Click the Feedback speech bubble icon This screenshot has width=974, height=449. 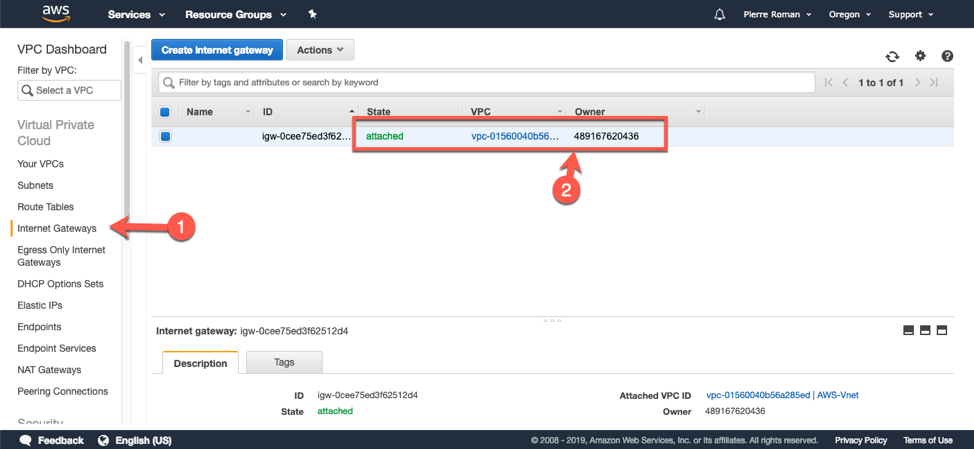pos(25,440)
